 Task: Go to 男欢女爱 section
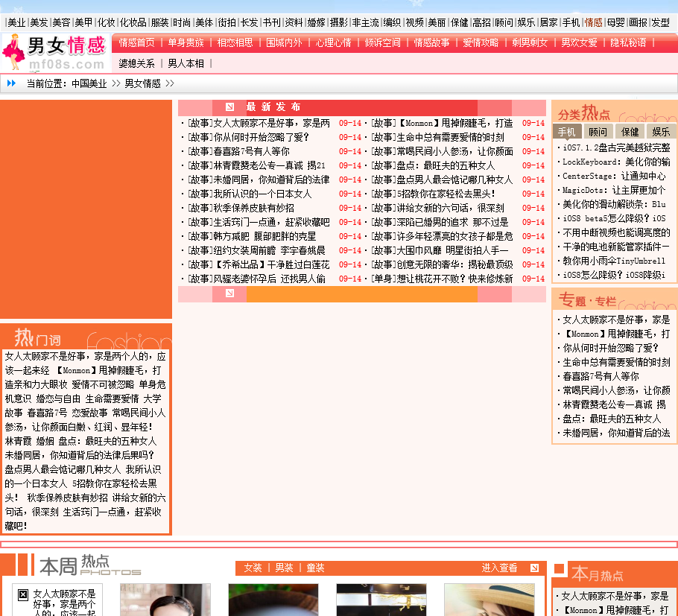pos(579,42)
